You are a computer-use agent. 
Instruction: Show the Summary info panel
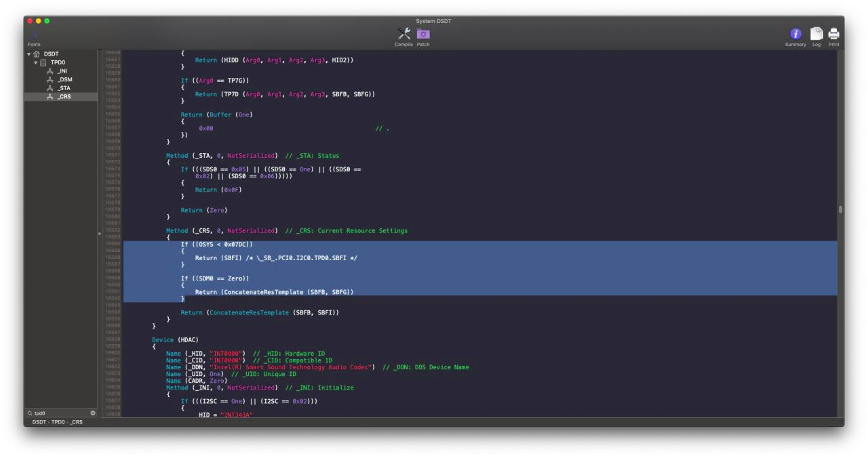tap(796, 37)
